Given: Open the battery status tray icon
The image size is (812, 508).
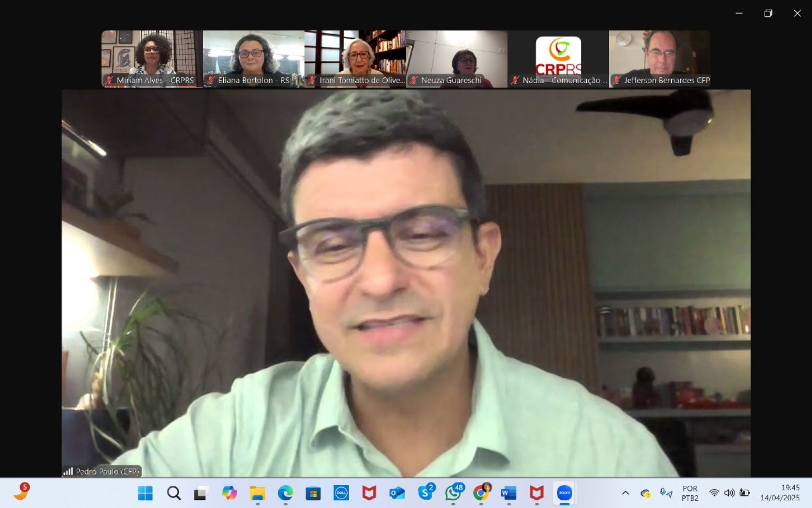Looking at the screenshot, I should [745, 493].
